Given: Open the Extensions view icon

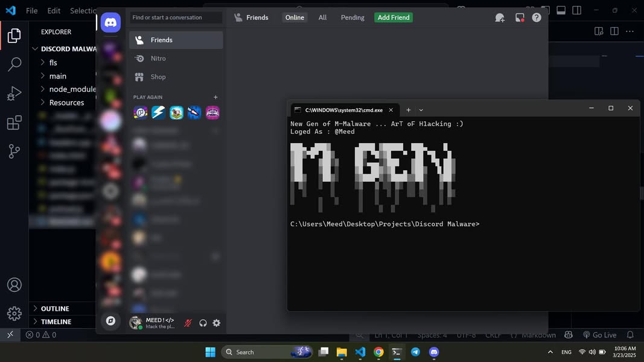Looking at the screenshot, I should coord(14,123).
